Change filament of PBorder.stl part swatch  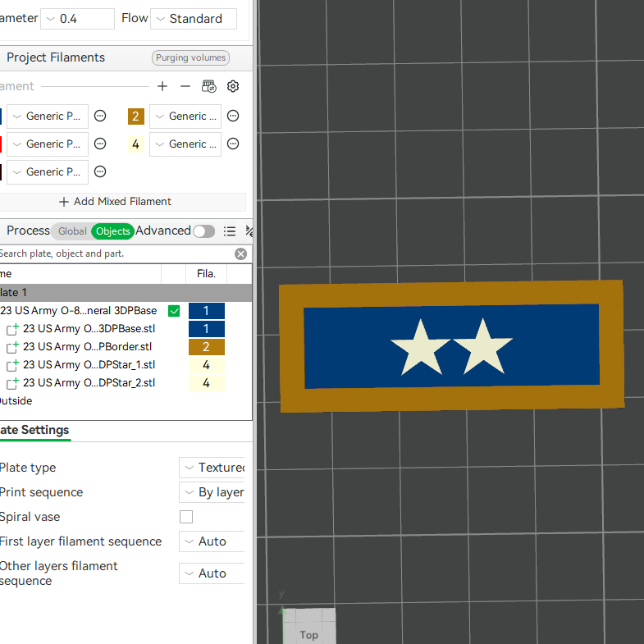(207, 347)
